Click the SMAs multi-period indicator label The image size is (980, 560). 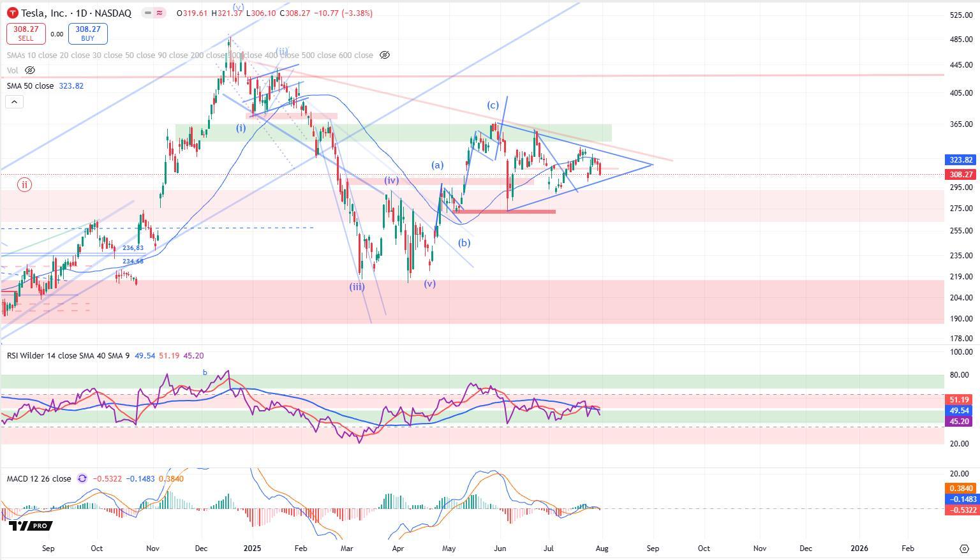[190, 55]
